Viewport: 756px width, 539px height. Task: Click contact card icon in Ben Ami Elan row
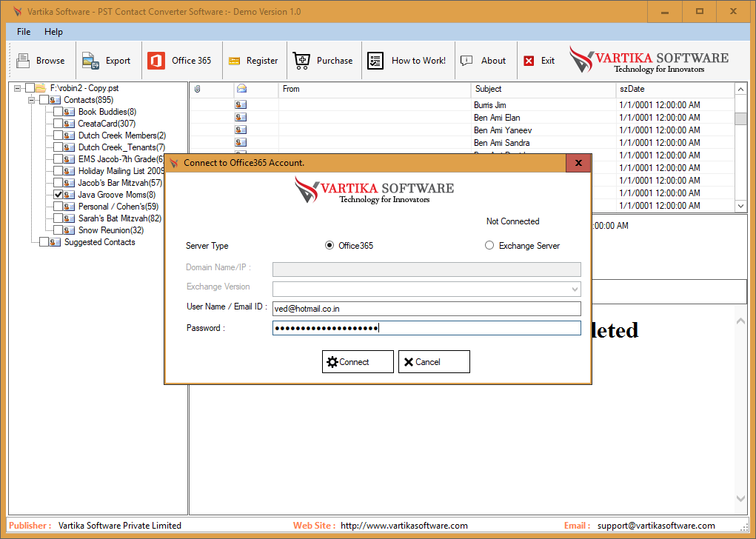click(x=241, y=117)
